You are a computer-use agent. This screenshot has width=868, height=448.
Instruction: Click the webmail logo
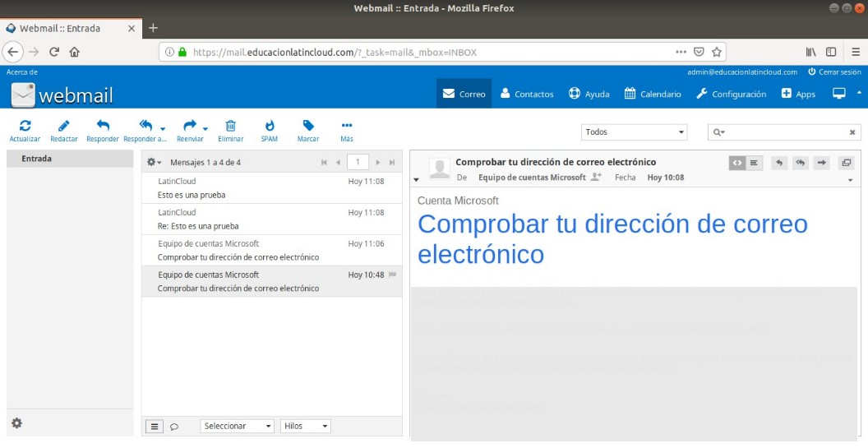coord(62,95)
